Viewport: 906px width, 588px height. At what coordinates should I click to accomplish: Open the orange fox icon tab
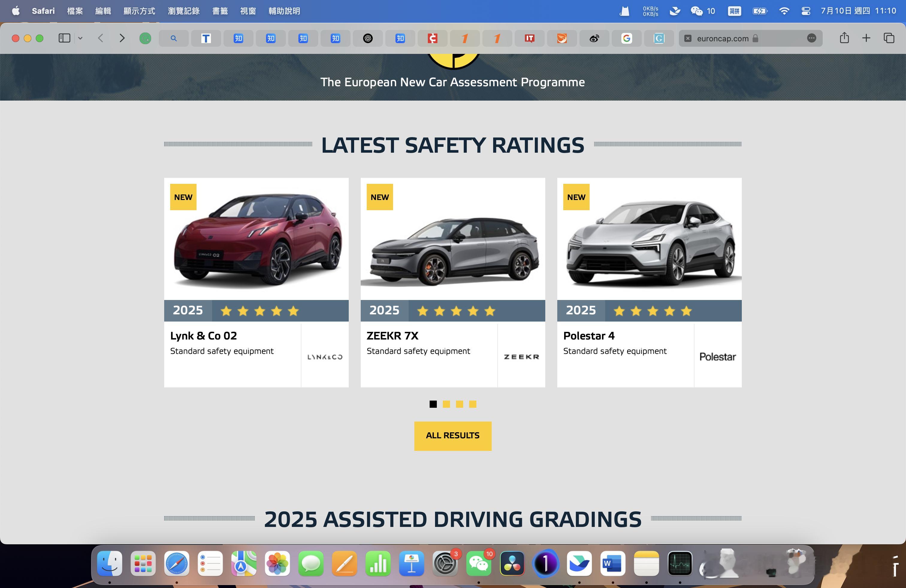point(562,38)
